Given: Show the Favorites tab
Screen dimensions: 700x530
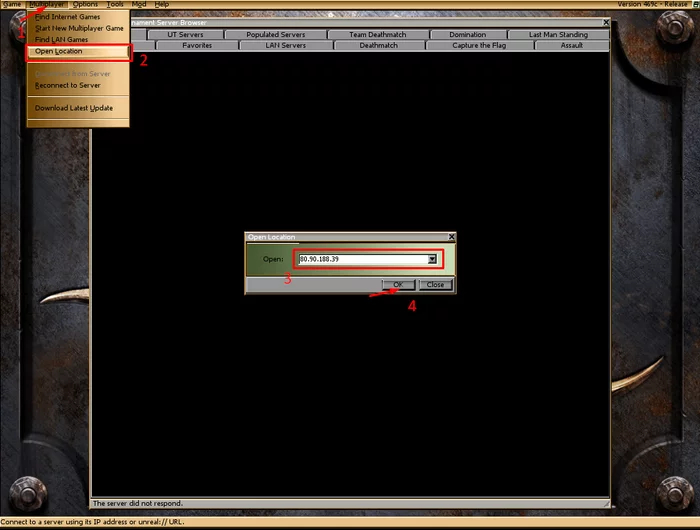Looking at the screenshot, I should point(197,45).
